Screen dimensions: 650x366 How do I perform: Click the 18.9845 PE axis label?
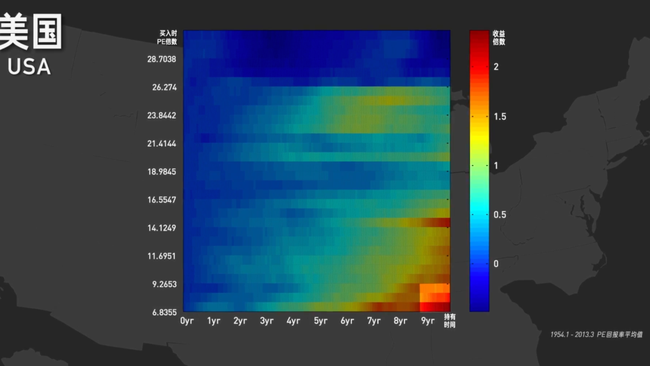[162, 172]
